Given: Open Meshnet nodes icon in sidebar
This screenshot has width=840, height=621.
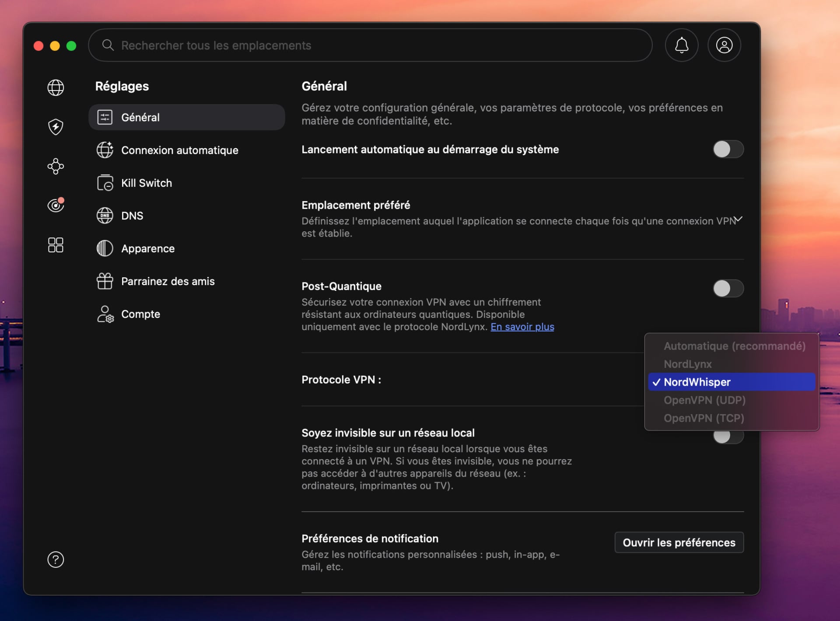Looking at the screenshot, I should (x=56, y=166).
